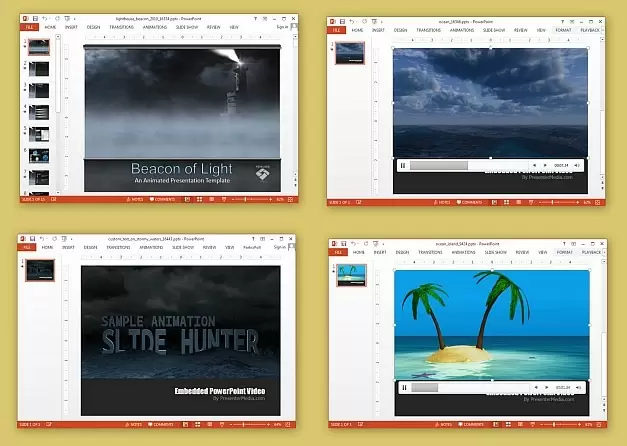627x446 pixels.
Task: Expand Quick Access Toolbar menu in lighthouse window
Action: click(x=70, y=19)
